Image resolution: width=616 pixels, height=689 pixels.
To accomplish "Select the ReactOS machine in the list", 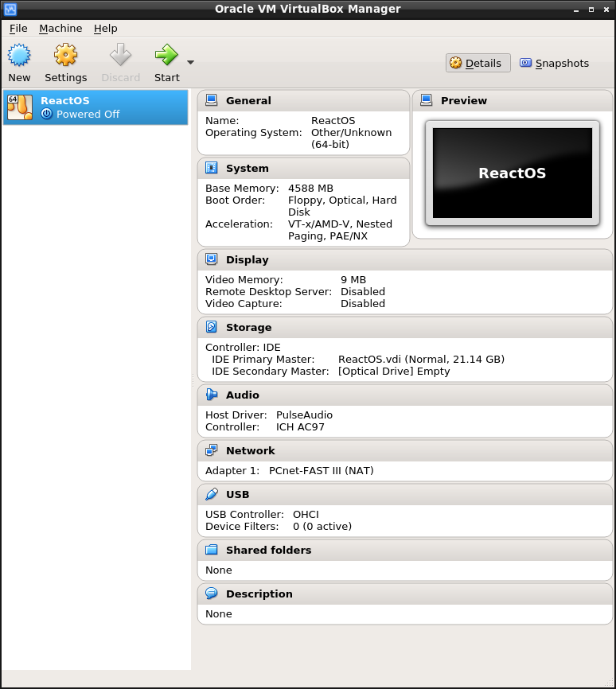I will pyautogui.click(x=96, y=107).
